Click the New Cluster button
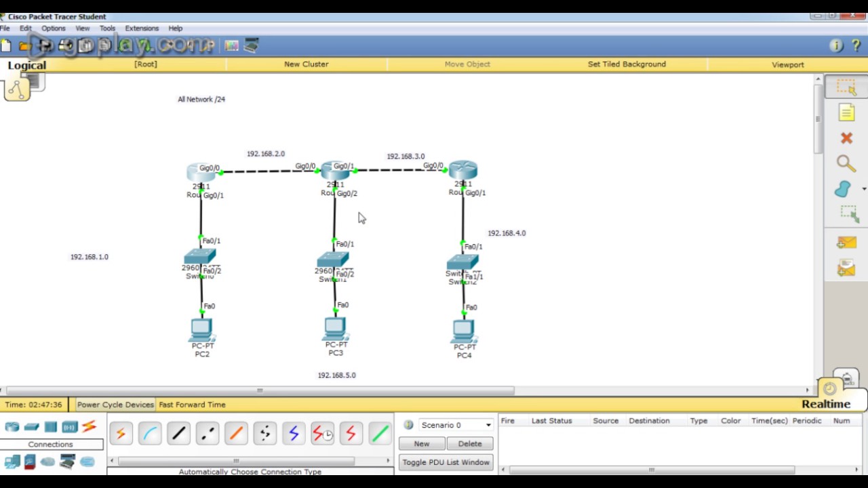 coord(307,64)
